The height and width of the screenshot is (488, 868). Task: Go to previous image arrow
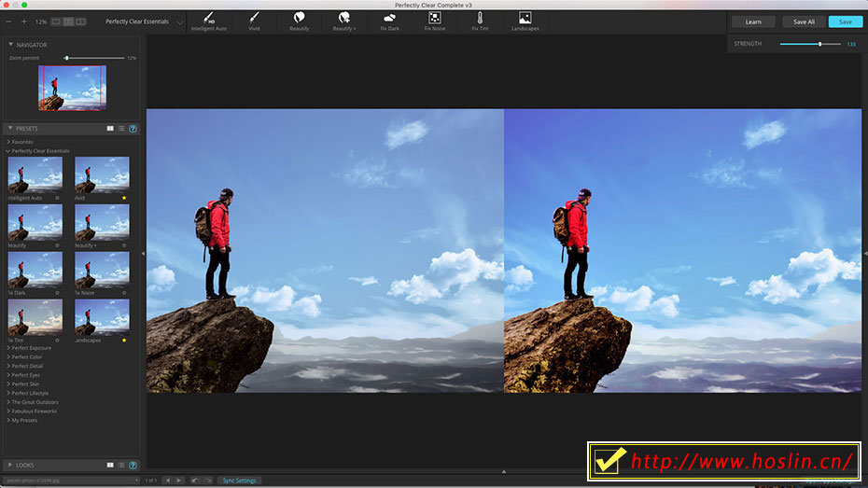coord(168,481)
